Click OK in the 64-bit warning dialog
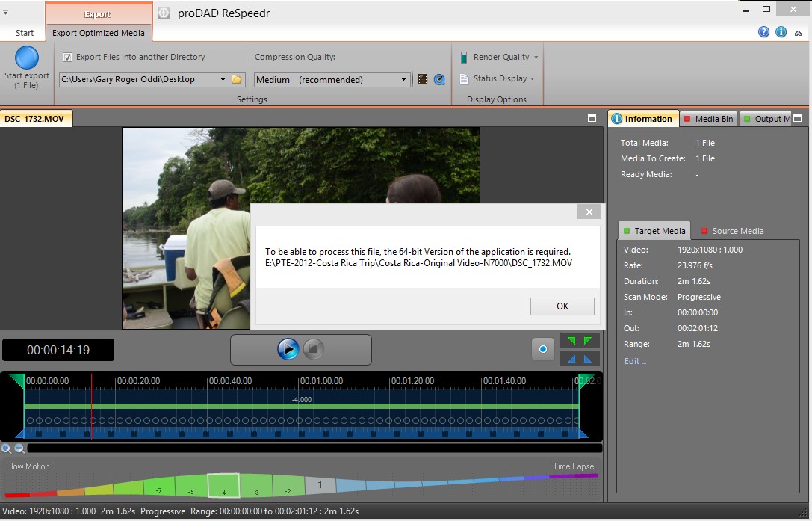This screenshot has height=521, width=812. click(x=562, y=306)
